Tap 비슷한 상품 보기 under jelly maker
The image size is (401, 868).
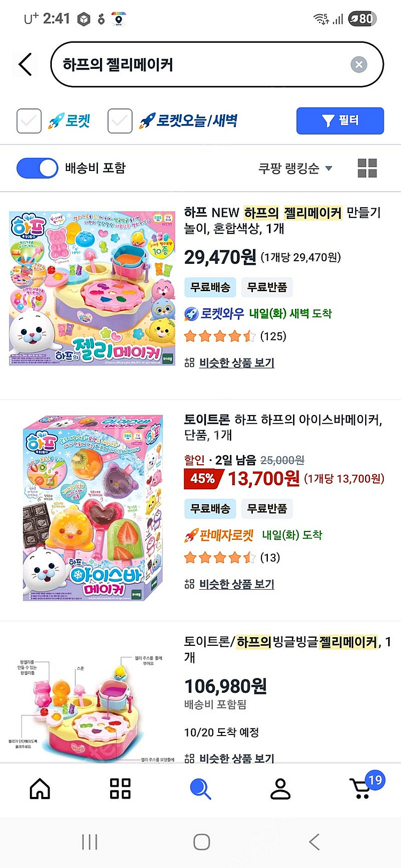(x=236, y=363)
